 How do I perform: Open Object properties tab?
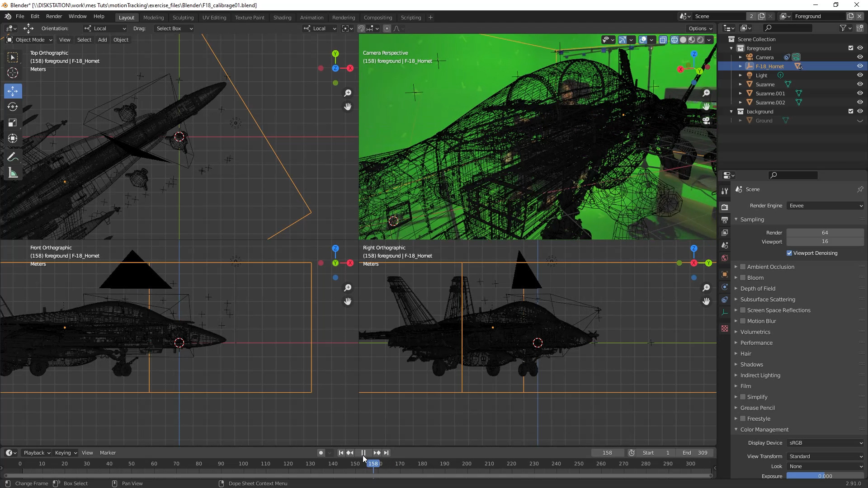tap(725, 274)
